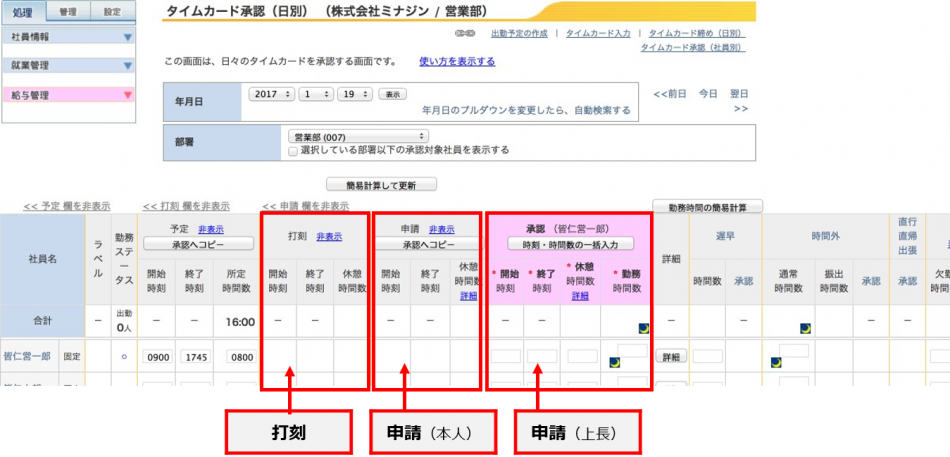Click << 申請 欄を非表示 link

click(x=305, y=207)
